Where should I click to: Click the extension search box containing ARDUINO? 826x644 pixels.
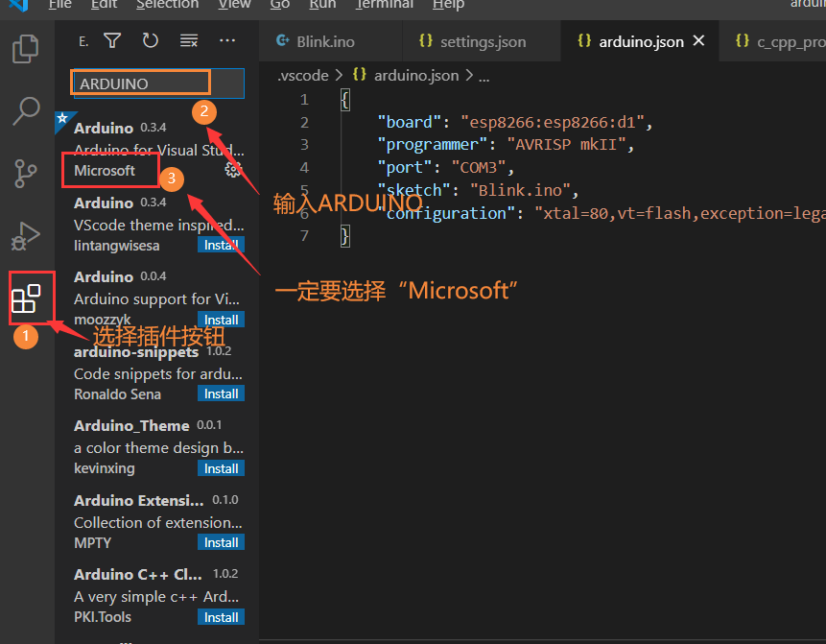pyautogui.click(x=158, y=83)
